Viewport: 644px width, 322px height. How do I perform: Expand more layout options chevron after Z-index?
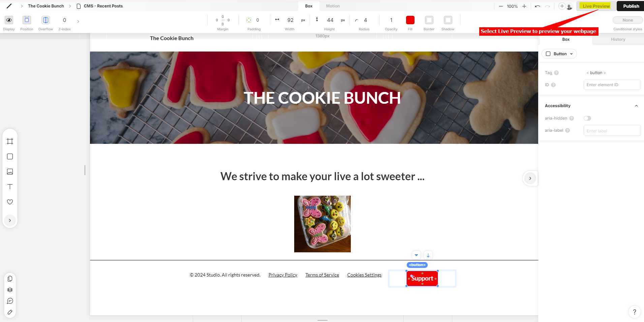click(78, 22)
